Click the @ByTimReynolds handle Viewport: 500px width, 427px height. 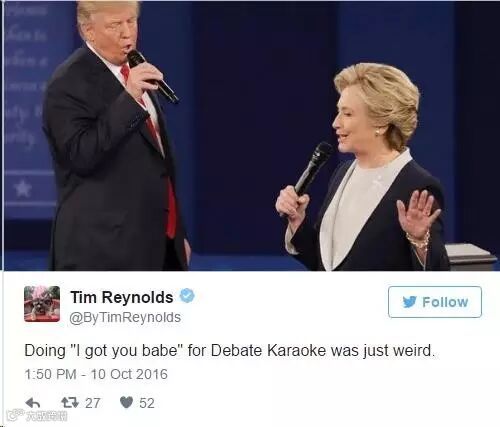125,317
